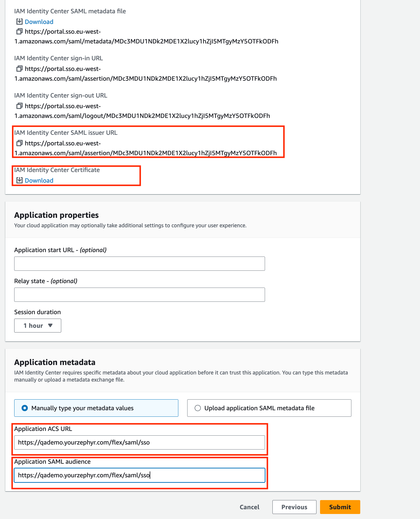
Task: Select Manually type your metadata values
Action: [25, 408]
